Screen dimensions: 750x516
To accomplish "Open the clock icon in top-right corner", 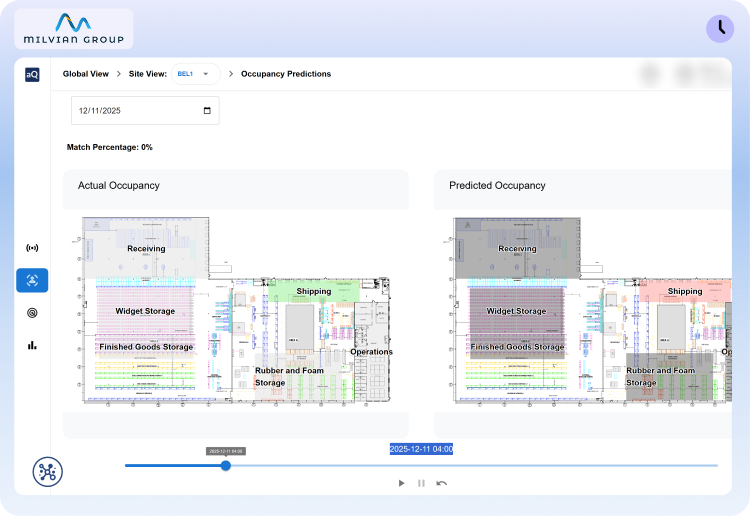I will [720, 29].
